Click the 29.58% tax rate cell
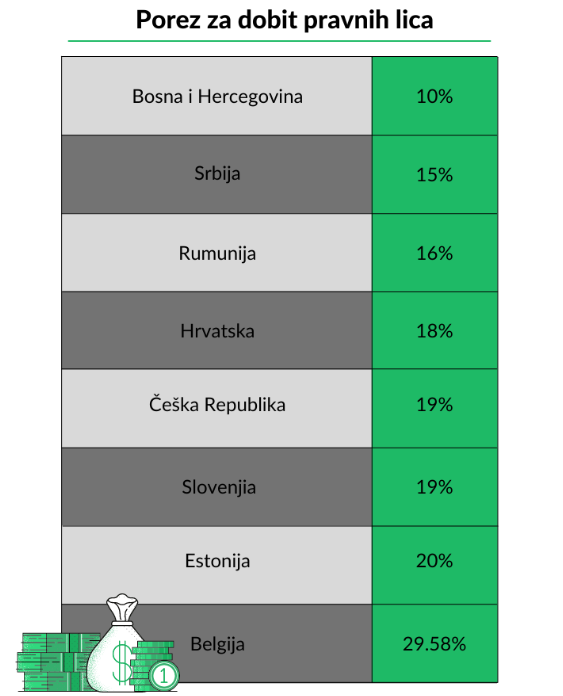563x696 pixels. [435, 644]
